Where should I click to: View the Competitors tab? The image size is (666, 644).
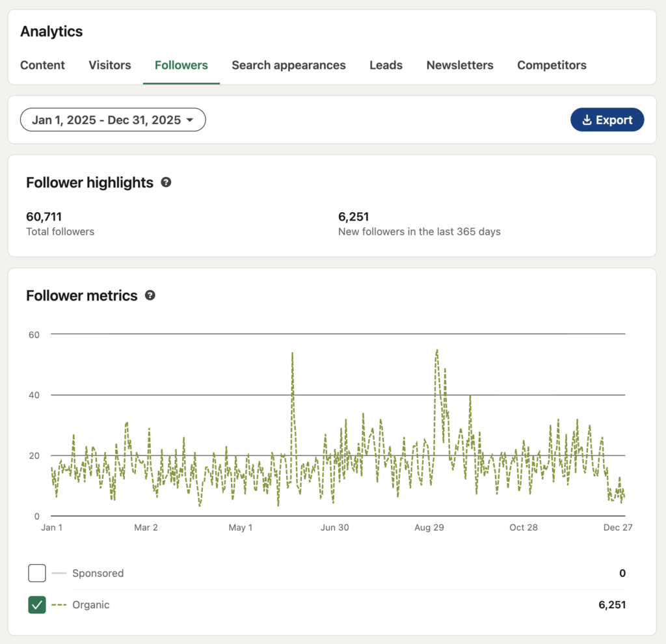coord(552,65)
